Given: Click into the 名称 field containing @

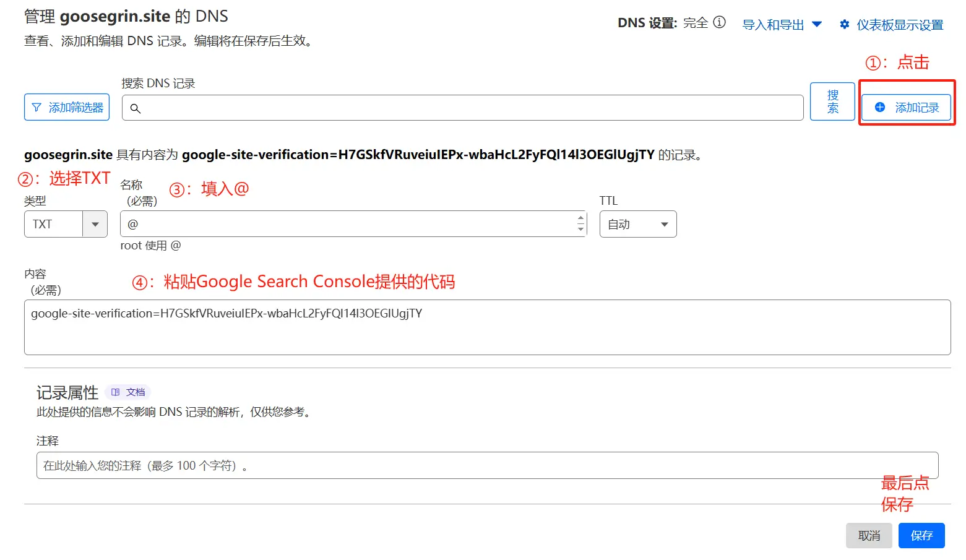Looking at the screenshot, I should point(347,224).
